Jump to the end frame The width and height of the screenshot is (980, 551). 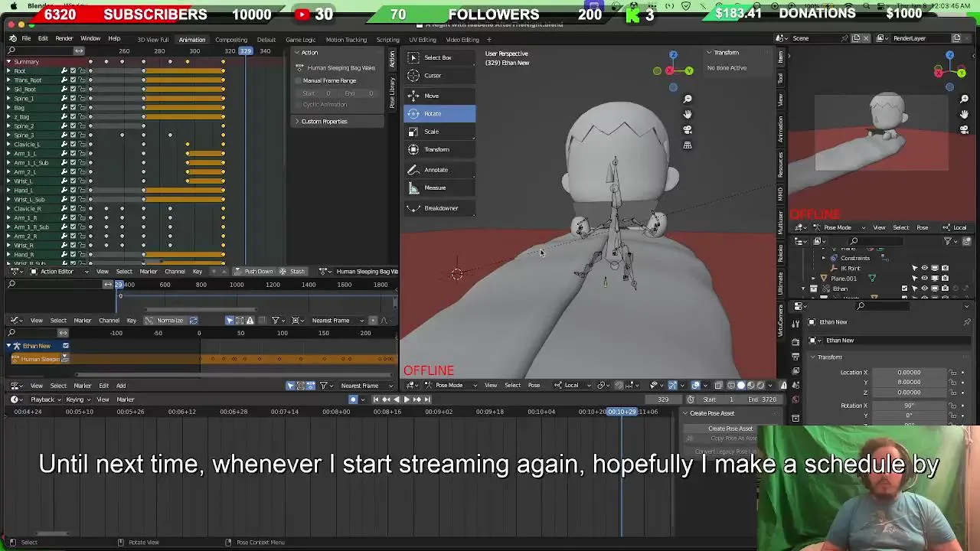point(426,399)
